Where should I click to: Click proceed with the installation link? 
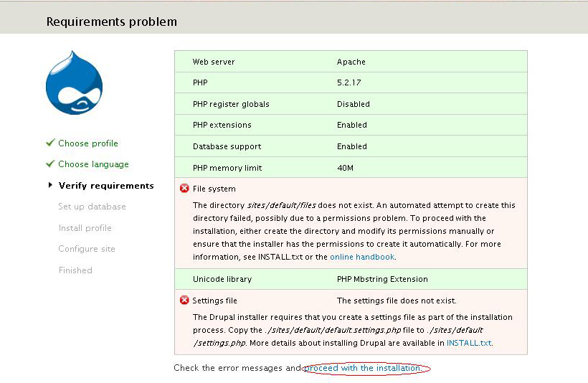coord(363,368)
